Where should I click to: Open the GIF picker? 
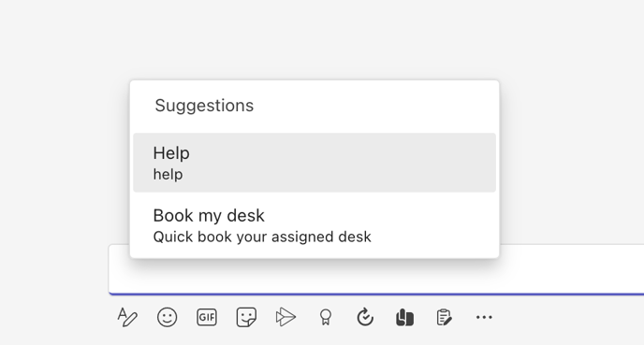pos(207,317)
